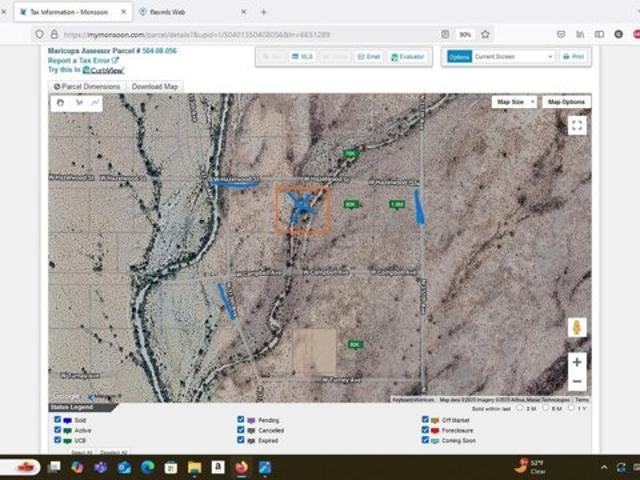640x480 pixels.
Task: Select the 3 M sold-within radio button
Action: tap(521, 408)
